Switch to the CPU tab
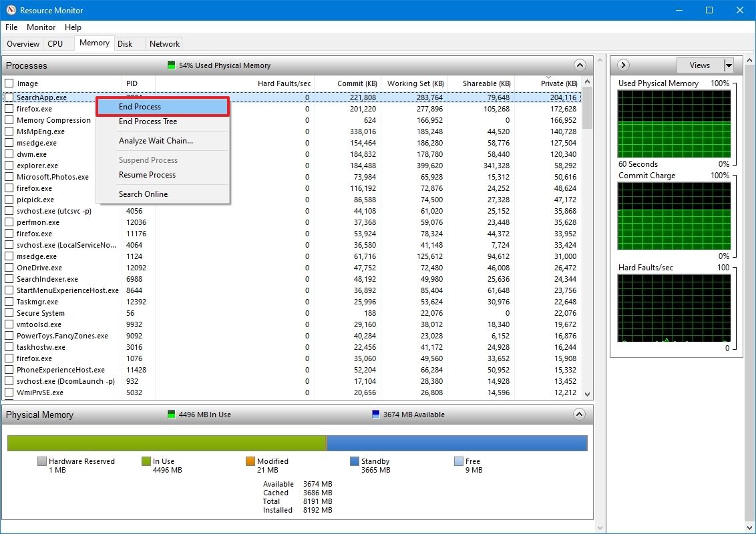Screen dimensions: 756x534 57,43
